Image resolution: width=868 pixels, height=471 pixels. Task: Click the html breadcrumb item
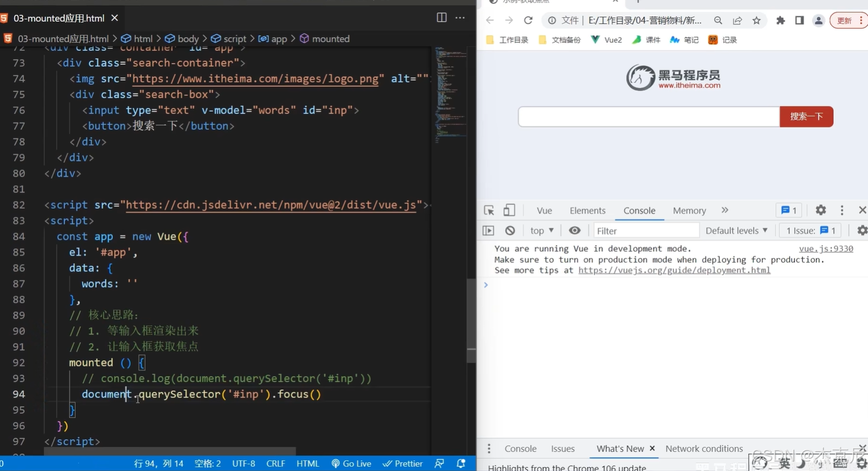[137, 39]
